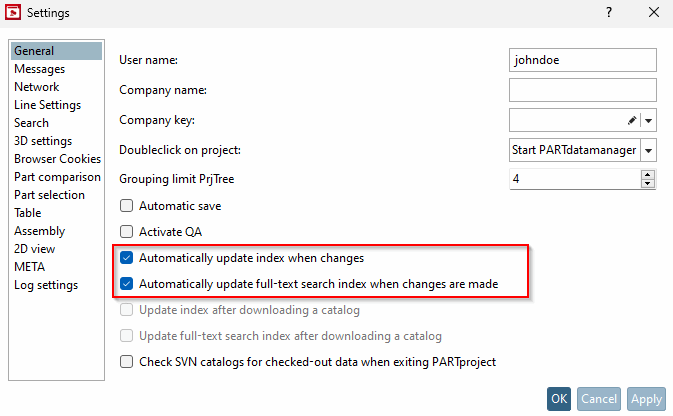The image size is (673, 416).
Task: Enable the Automatic save checkbox
Action: pos(127,206)
